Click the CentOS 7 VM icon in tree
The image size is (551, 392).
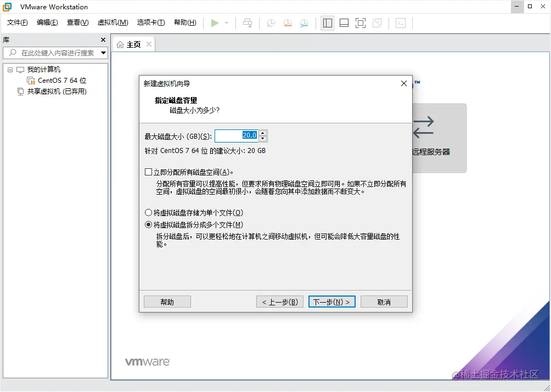31,81
